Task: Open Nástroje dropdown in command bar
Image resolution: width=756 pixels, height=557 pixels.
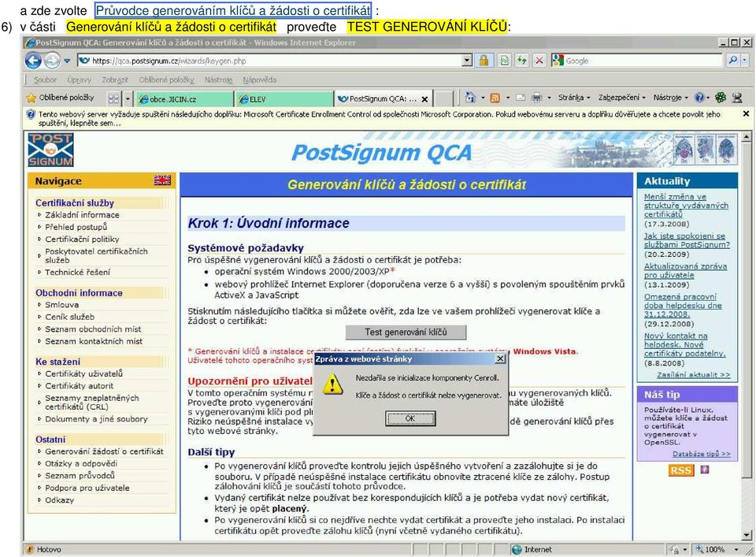Action: (670, 98)
